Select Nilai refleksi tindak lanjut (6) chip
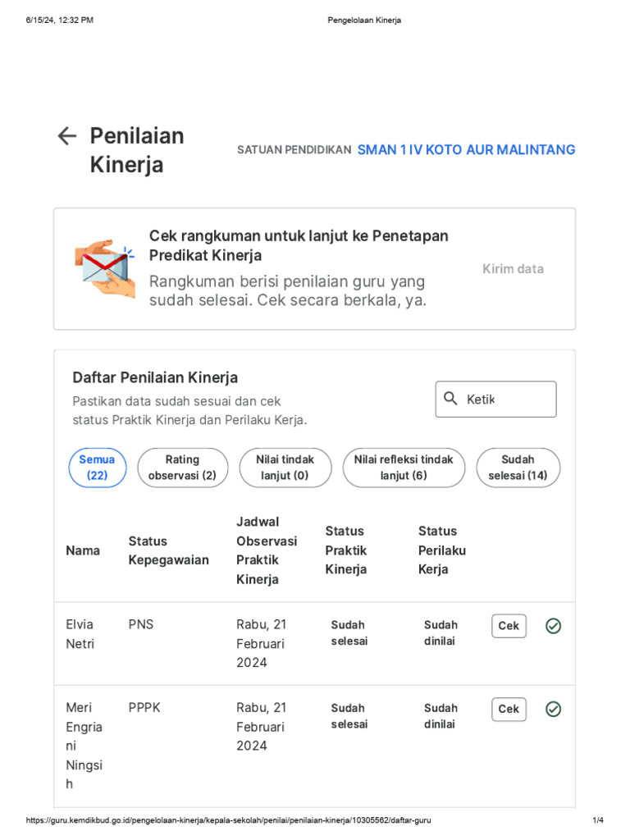 pyautogui.click(x=404, y=468)
